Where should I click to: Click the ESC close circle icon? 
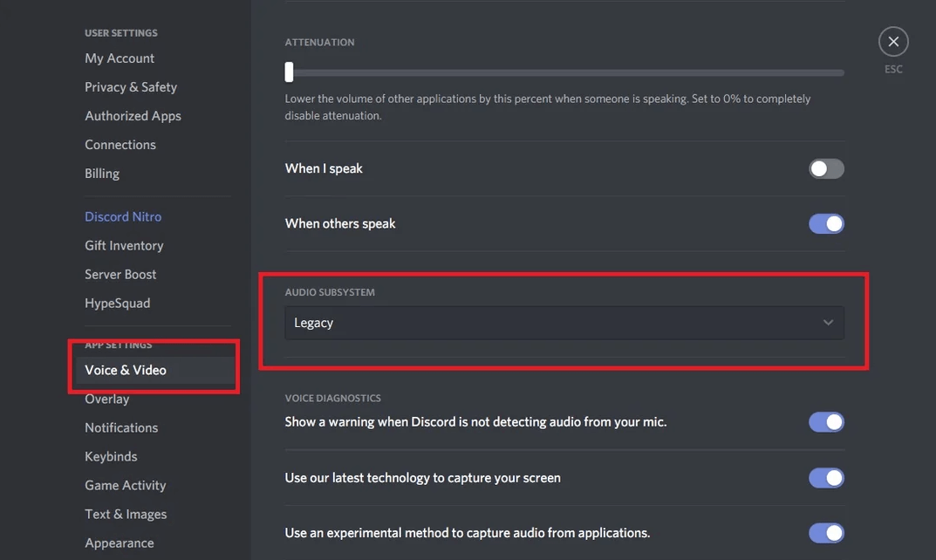[x=893, y=41]
